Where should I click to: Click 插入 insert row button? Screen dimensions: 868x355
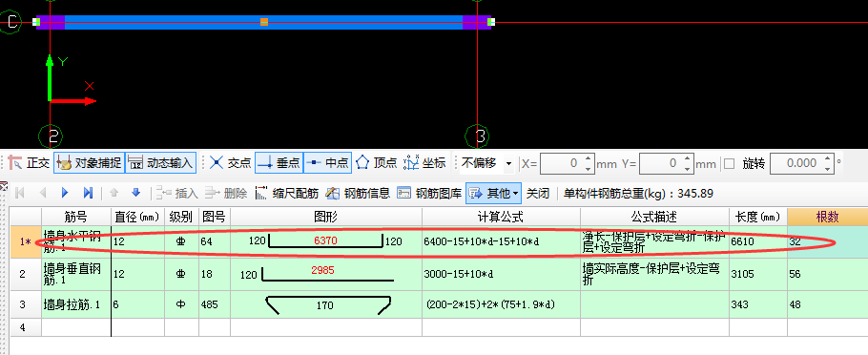(177, 193)
